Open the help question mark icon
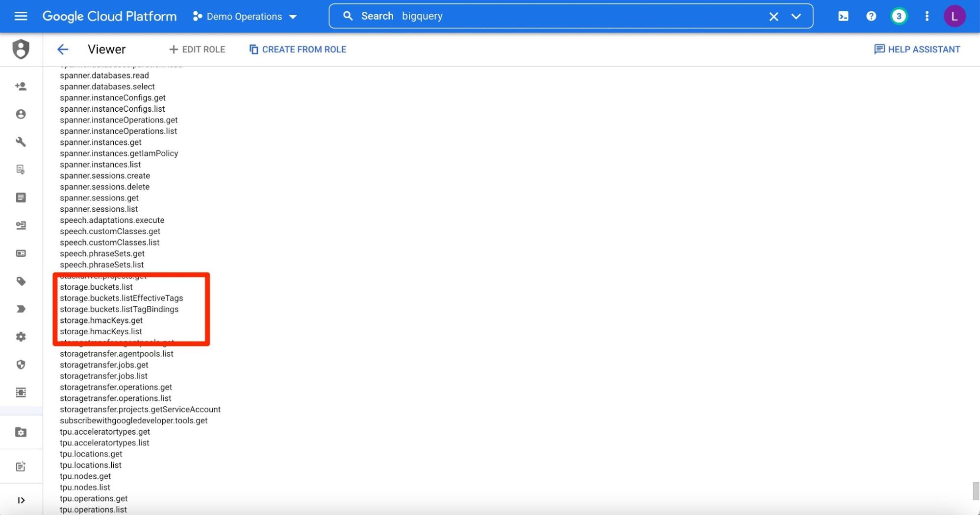 coord(871,16)
